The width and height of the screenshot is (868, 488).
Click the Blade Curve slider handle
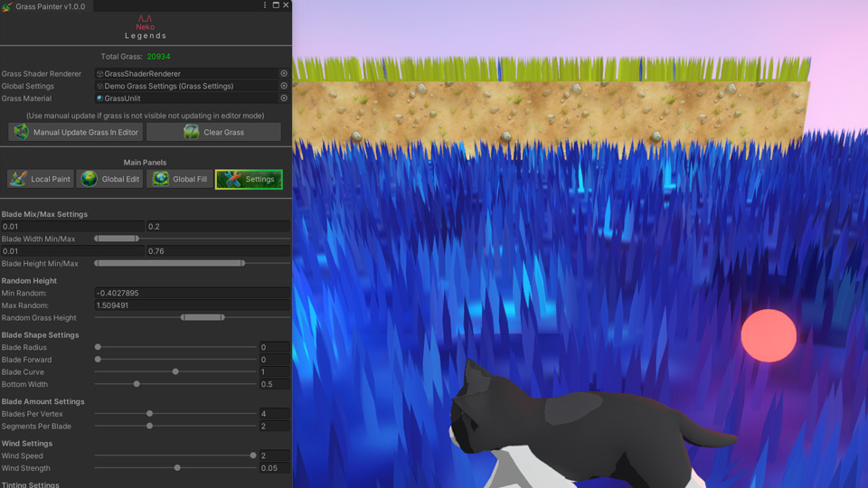[x=175, y=372]
